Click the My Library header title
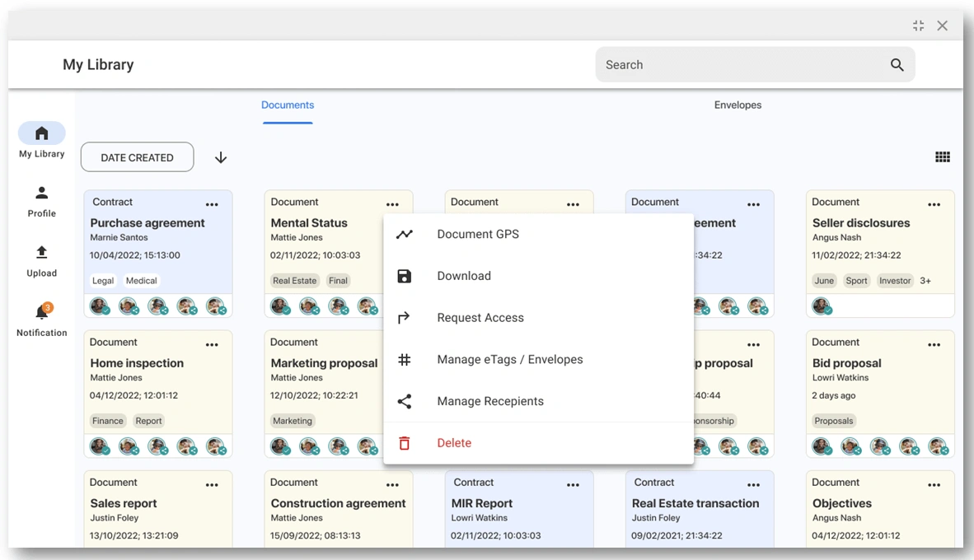This screenshot has height=560, width=974. click(98, 64)
